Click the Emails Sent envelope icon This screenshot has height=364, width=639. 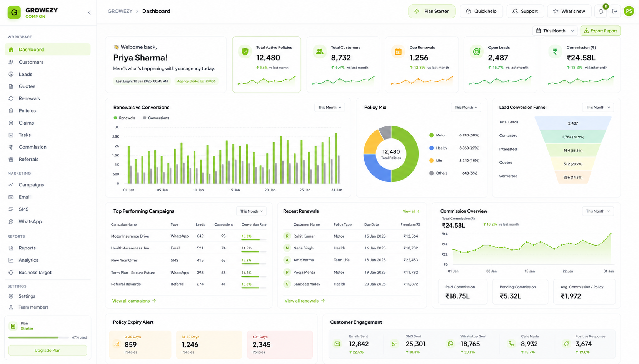[x=337, y=344]
